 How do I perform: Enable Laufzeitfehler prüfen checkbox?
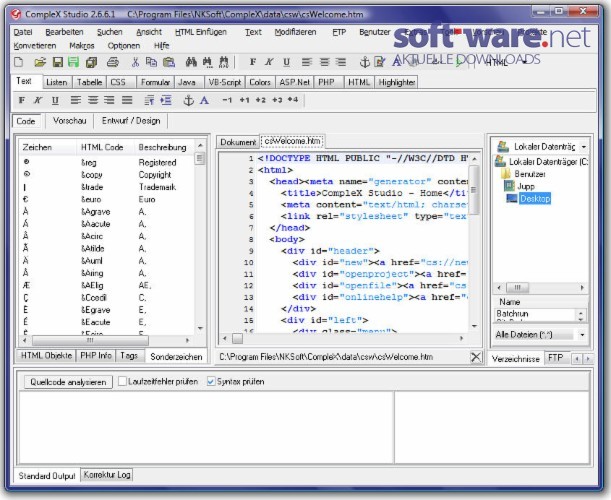point(122,381)
